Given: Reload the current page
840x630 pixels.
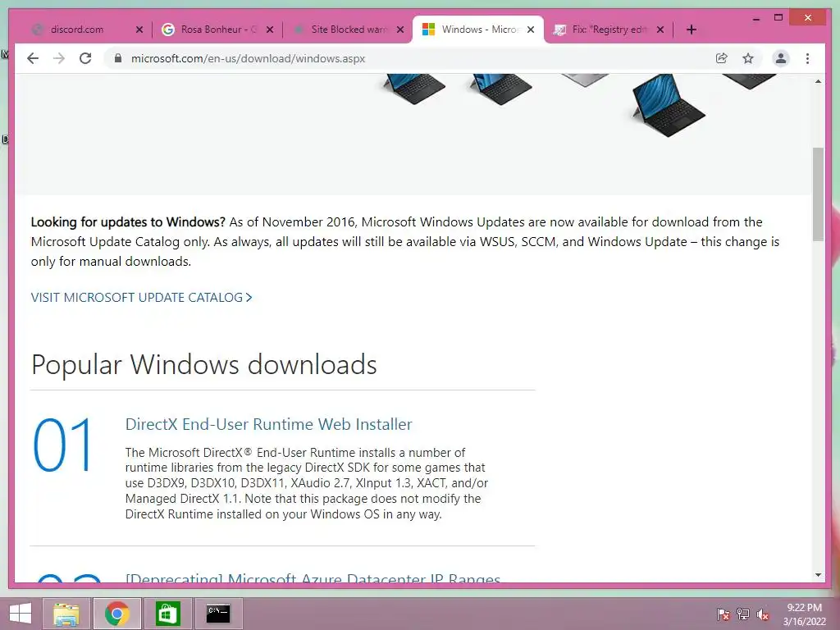Looking at the screenshot, I should [85, 58].
